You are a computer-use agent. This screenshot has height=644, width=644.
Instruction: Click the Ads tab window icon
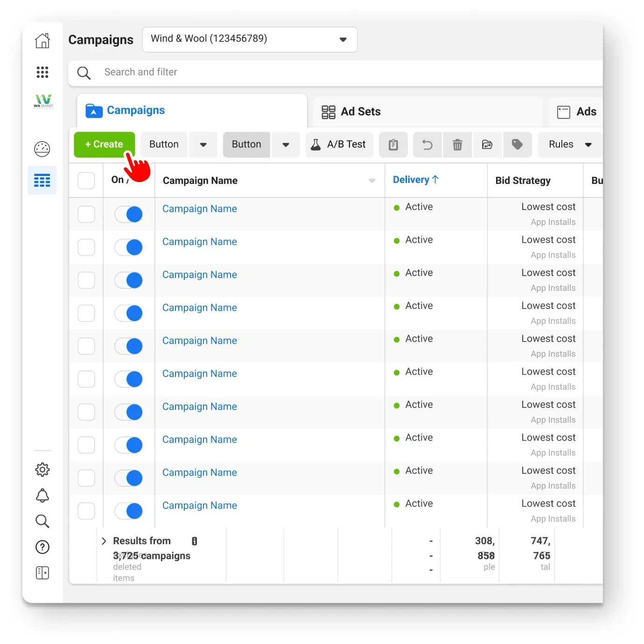(x=564, y=112)
